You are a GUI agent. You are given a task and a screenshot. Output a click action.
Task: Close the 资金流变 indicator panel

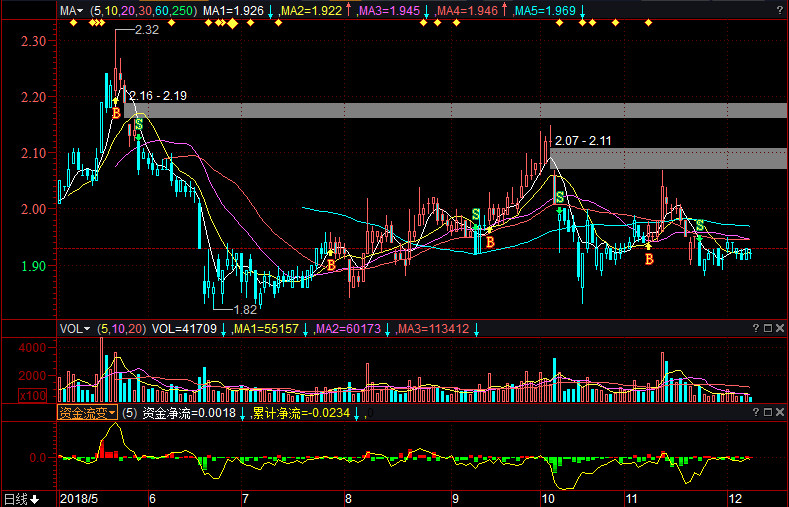(x=780, y=411)
